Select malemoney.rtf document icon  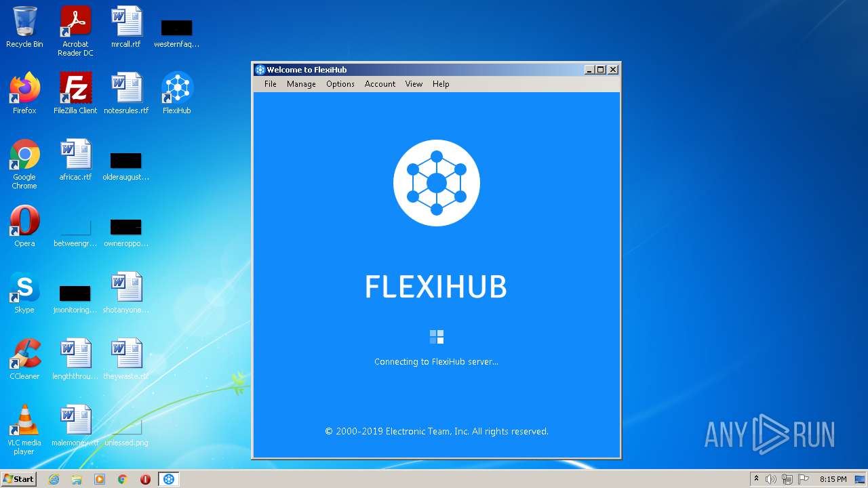click(75, 426)
